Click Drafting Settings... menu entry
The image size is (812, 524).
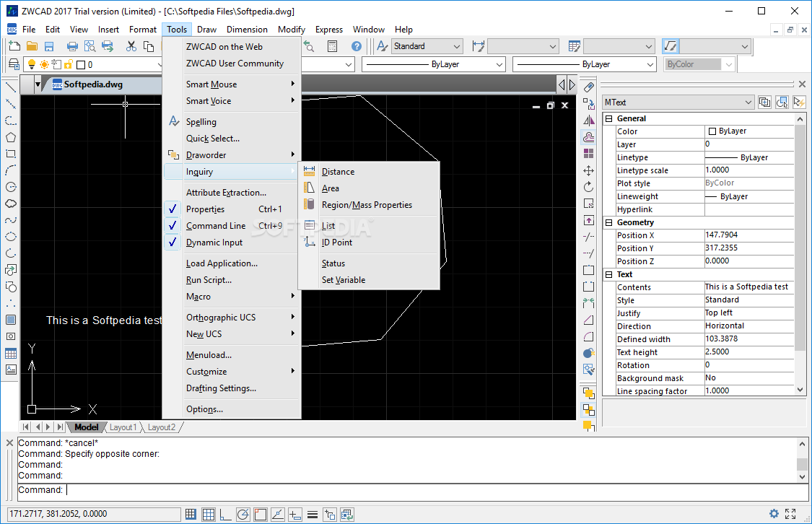pos(232,388)
